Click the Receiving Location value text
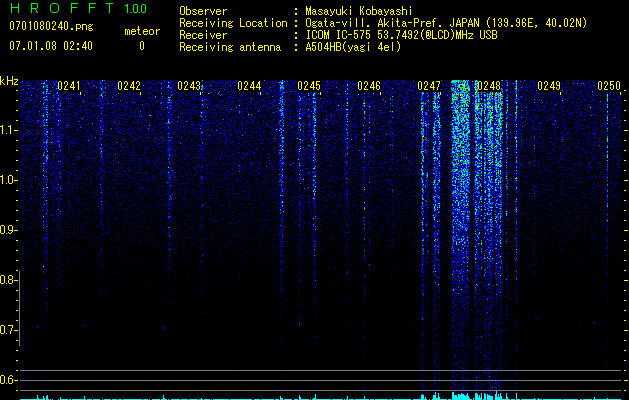Viewport: 629px width, 400px height. click(446, 23)
